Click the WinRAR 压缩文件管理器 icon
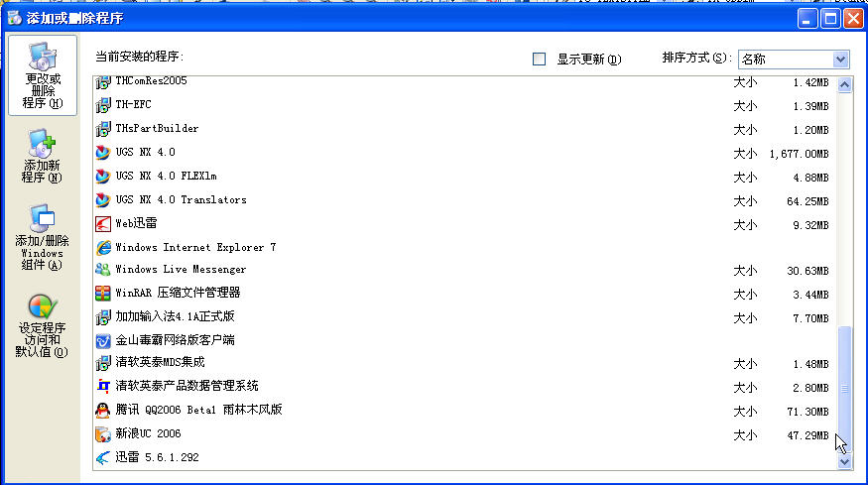This screenshot has height=485, width=868. click(103, 293)
